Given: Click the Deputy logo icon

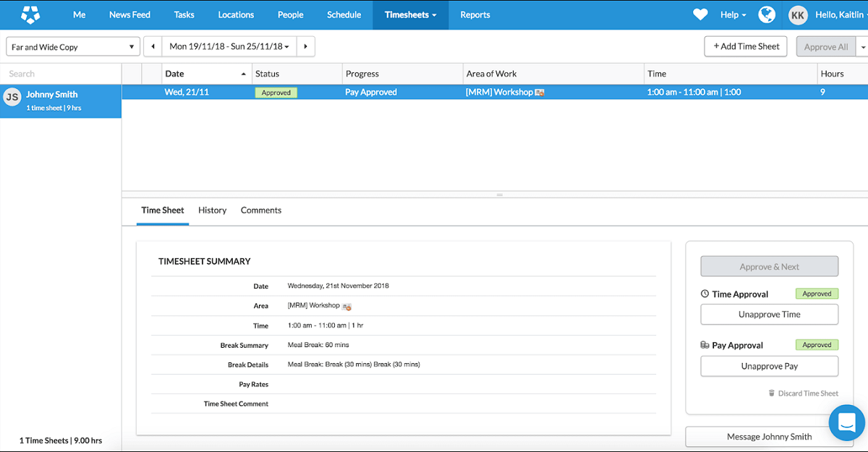Looking at the screenshot, I should 30,14.
